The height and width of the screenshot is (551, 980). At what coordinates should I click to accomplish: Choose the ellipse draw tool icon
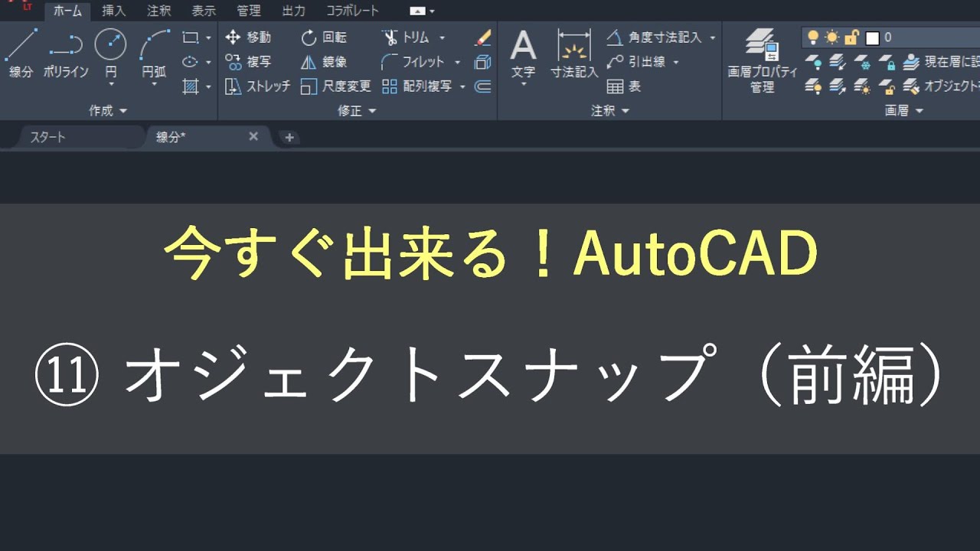[x=191, y=62]
